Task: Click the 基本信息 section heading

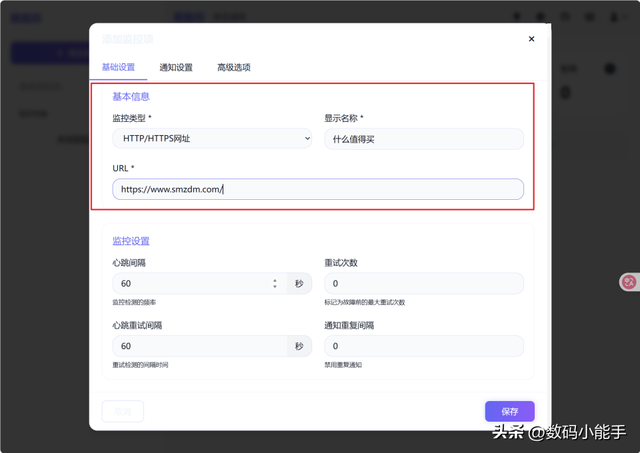Action: pyautogui.click(x=131, y=97)
